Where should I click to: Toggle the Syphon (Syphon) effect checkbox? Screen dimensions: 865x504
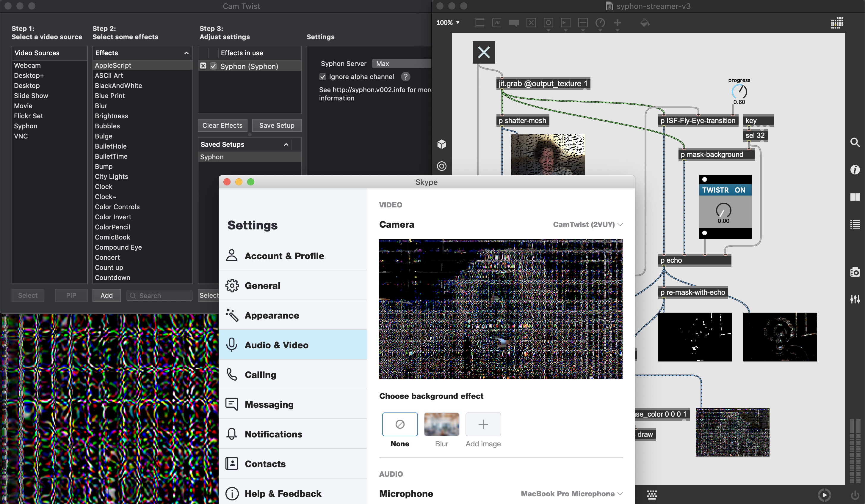(x=214, y=66)
